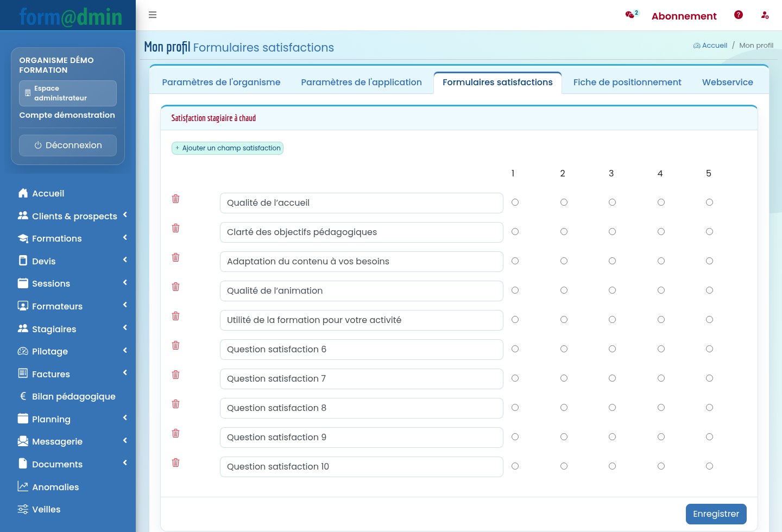
Task: Edit the Question satisfaction 7 text field
Action: [362, 379]
